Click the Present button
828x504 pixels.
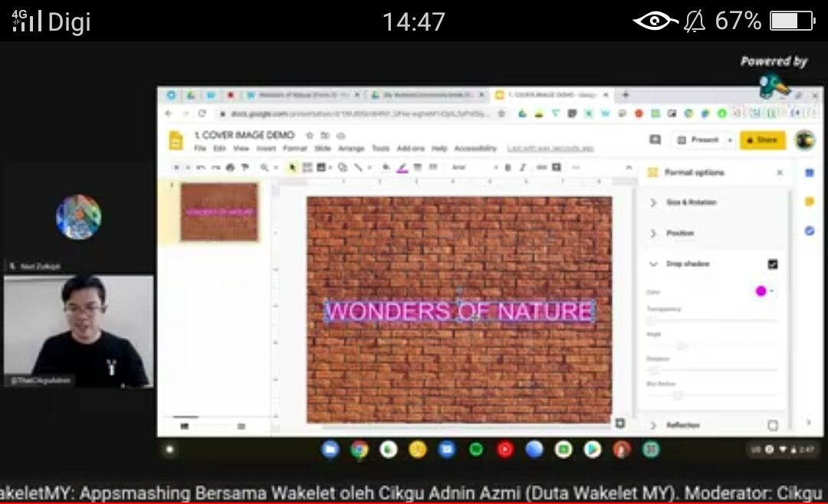698,140
